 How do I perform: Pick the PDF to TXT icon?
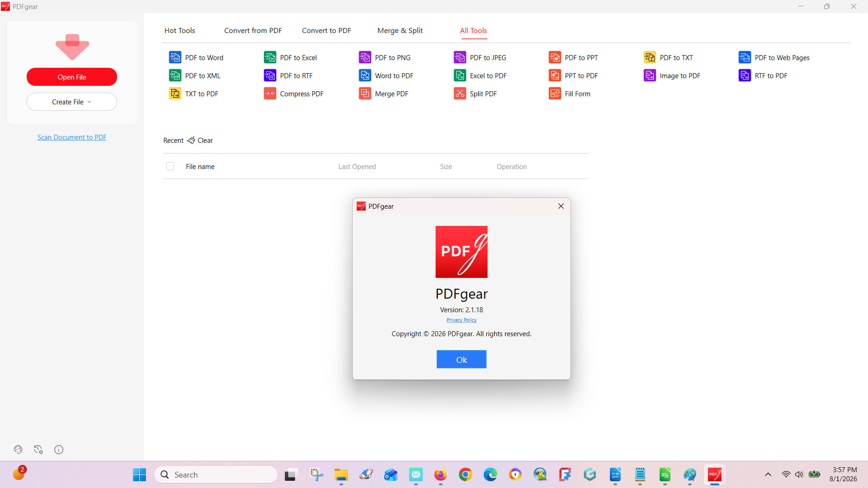point(650,57)
